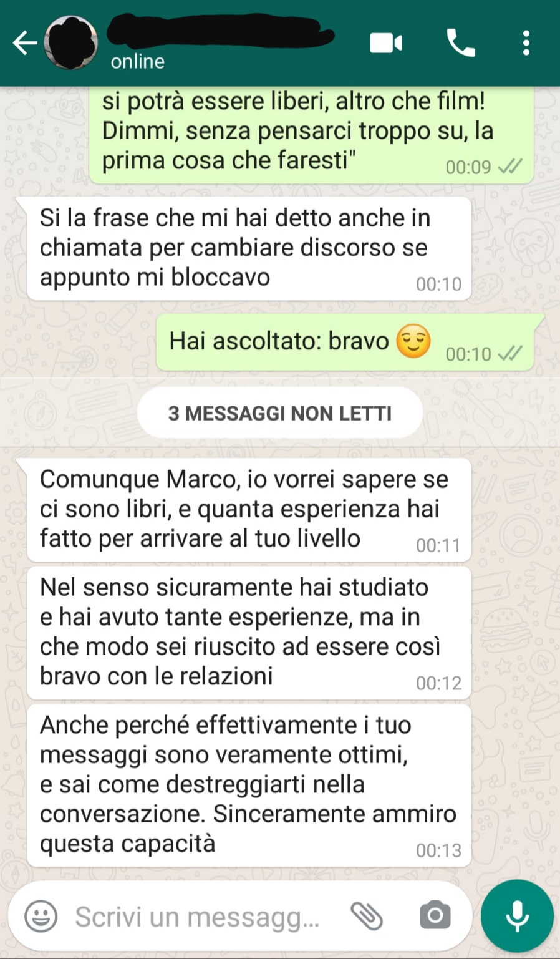Tap the read ticks next to 00:09

(x=510, y=167)
